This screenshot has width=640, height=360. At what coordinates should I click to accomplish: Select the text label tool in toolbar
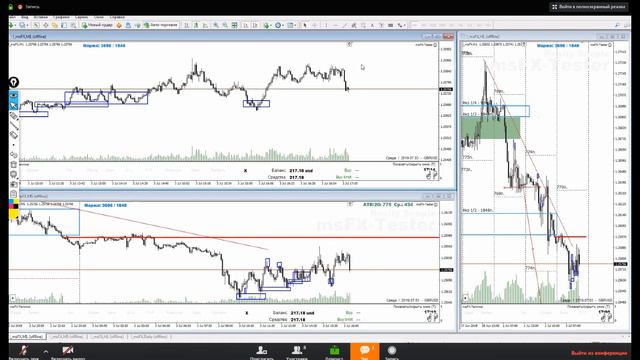tap(381, 25)
